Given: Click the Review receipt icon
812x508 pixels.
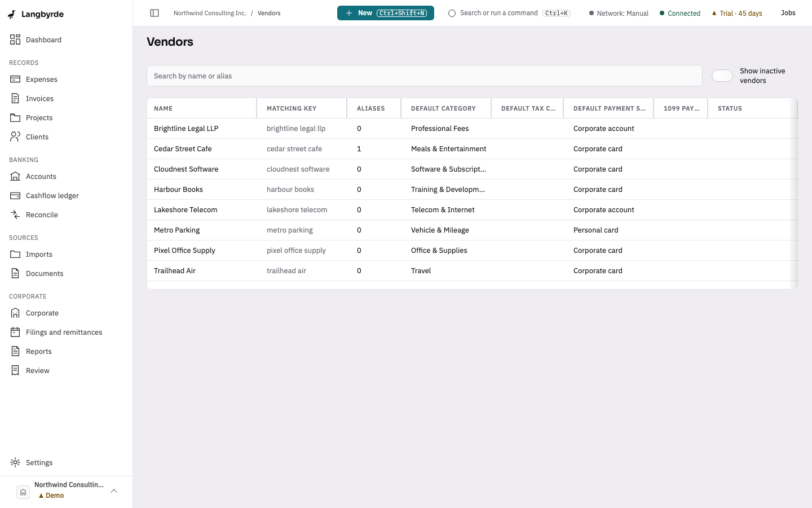Looking at the screenshot, I should 15,370.
